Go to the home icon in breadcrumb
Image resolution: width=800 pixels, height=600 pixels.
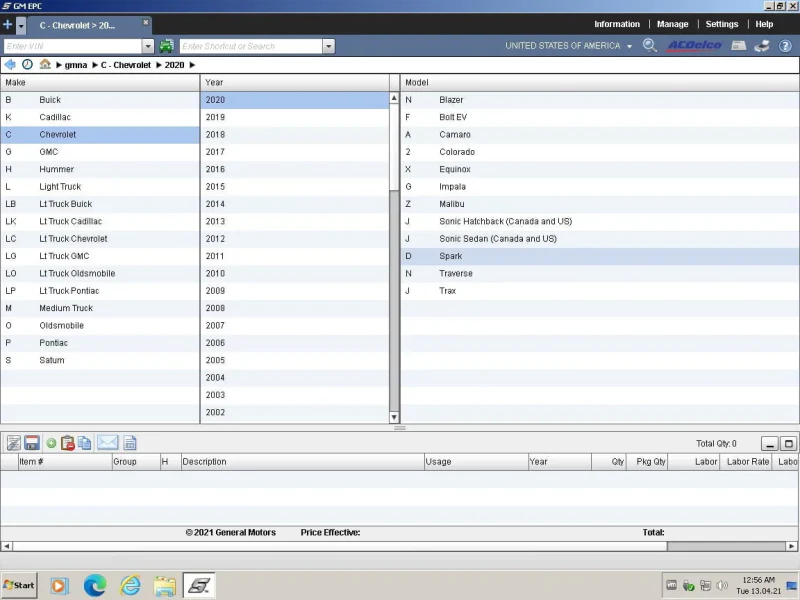tap(45, 65)
